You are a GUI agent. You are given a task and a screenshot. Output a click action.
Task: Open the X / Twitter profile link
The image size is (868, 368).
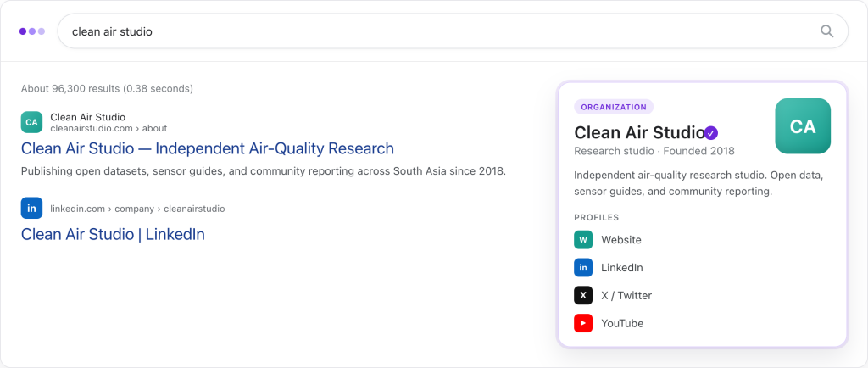click(626, 296)
